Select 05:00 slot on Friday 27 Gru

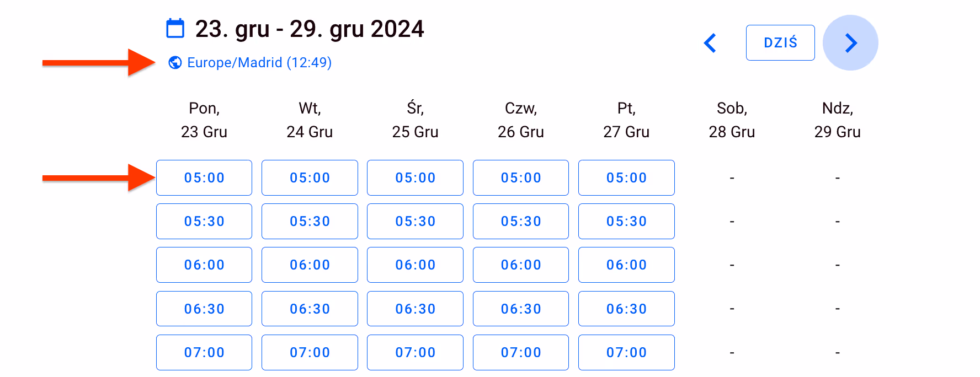626,178
